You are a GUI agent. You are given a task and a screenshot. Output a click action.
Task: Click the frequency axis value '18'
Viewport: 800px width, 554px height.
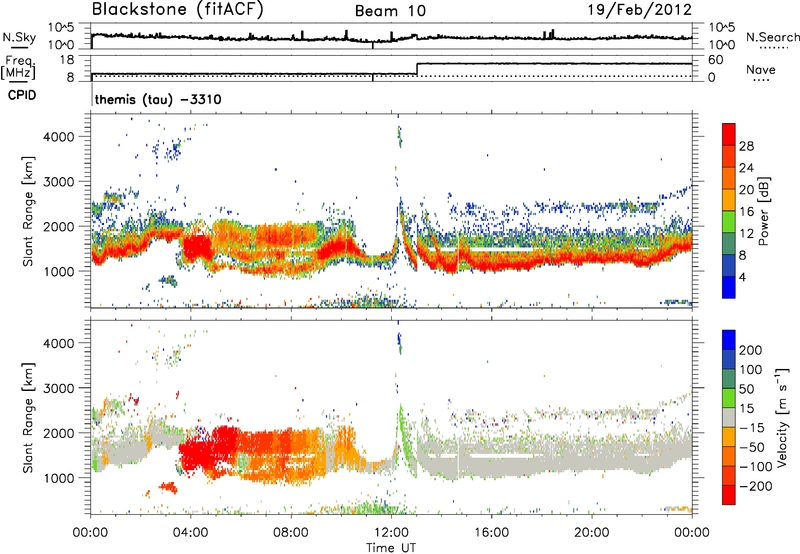(x=67, y=60)
